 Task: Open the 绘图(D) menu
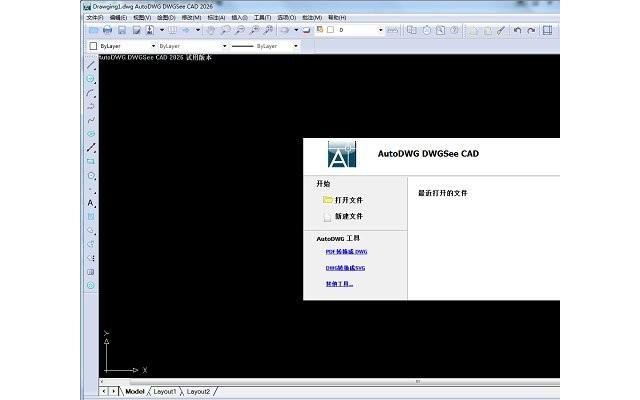166,18
